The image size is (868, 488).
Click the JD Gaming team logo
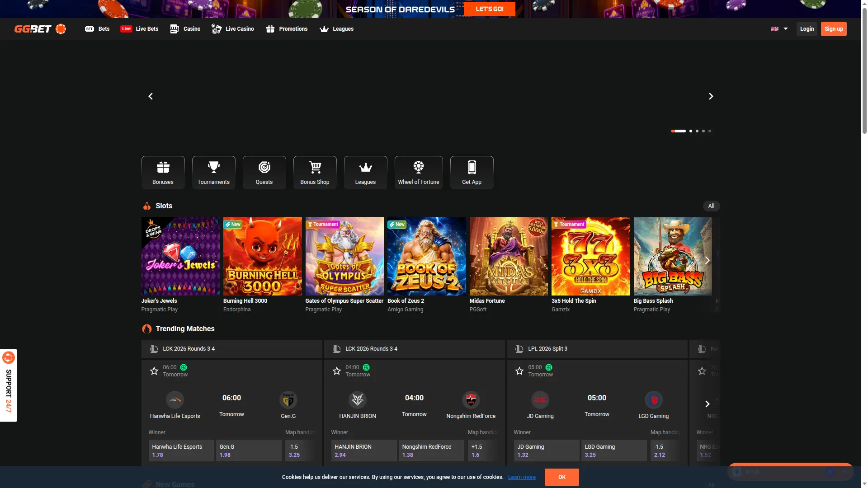coord(540,400)
